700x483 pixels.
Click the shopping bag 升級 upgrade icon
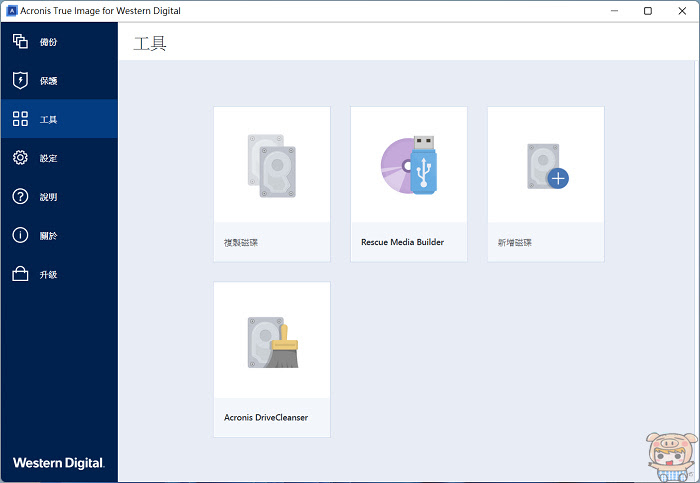click(x=20, y=274)
